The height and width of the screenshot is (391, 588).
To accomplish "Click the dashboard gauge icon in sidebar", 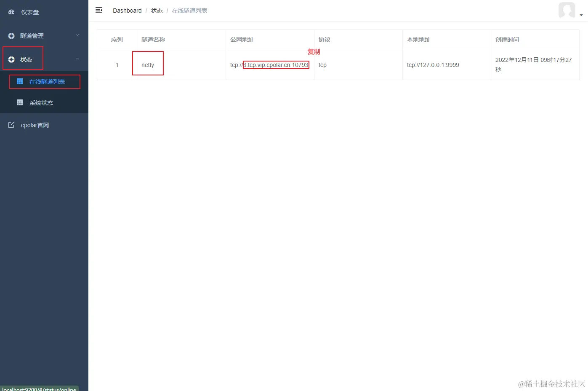I will [x=11, y=12].
